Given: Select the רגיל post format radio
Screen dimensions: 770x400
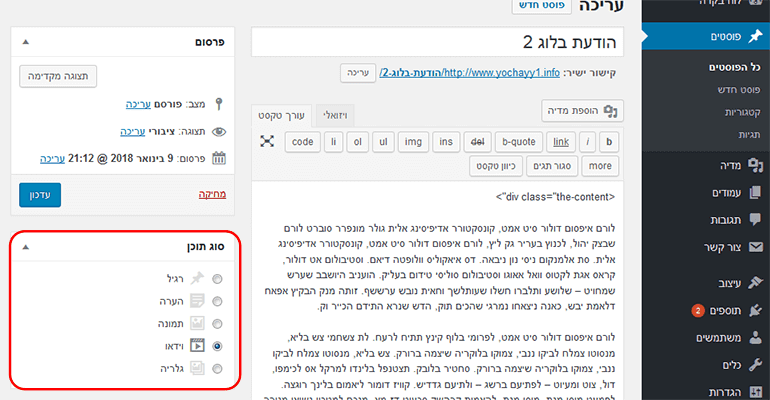Looking at the screenshot, I should (x=217, y=279).
